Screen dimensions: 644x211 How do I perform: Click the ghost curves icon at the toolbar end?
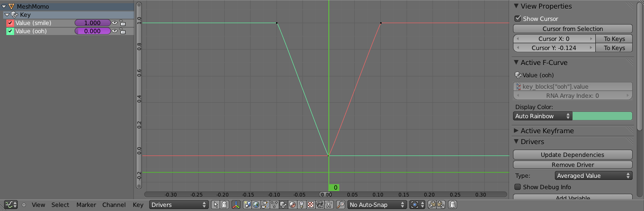pos(453,205)
